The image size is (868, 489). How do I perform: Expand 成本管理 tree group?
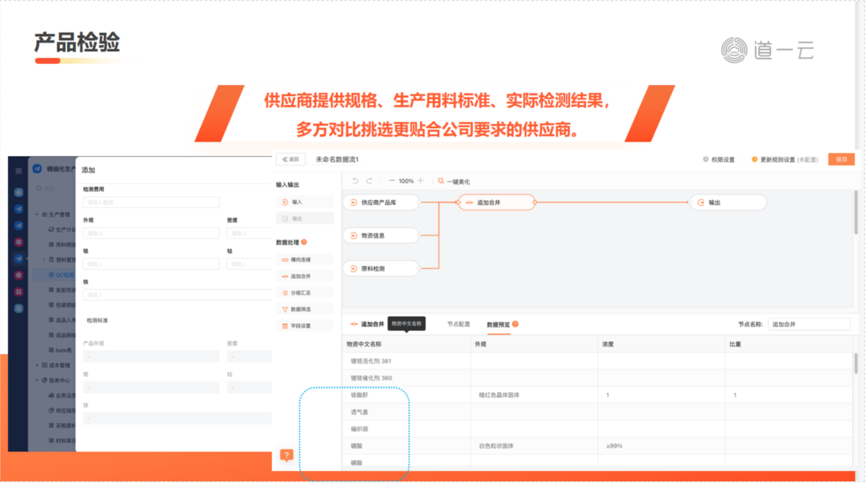click(37, 365)
